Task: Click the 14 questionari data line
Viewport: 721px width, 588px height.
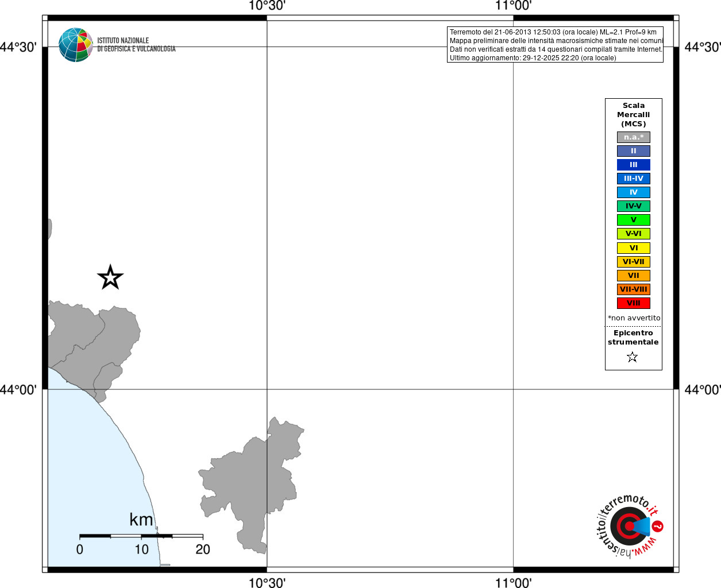Action: [x=556, y=49]
